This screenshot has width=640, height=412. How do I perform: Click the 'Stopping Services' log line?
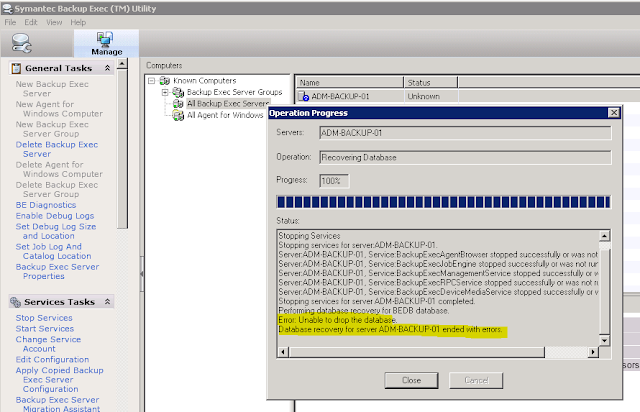pos(309,236)
